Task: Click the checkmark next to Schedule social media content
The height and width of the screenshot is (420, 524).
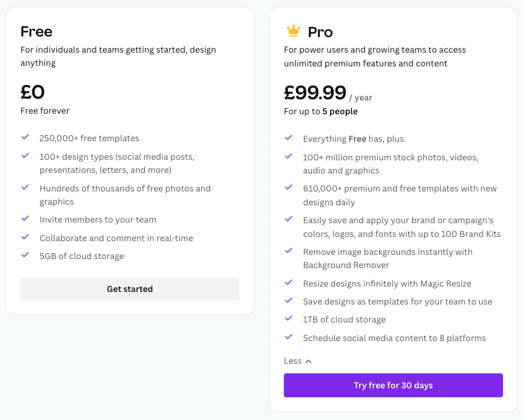Action: point(289,339)
